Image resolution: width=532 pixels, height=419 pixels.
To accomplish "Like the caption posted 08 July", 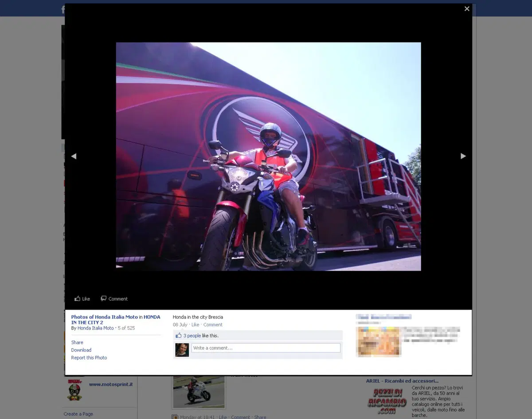I will 196,325.
